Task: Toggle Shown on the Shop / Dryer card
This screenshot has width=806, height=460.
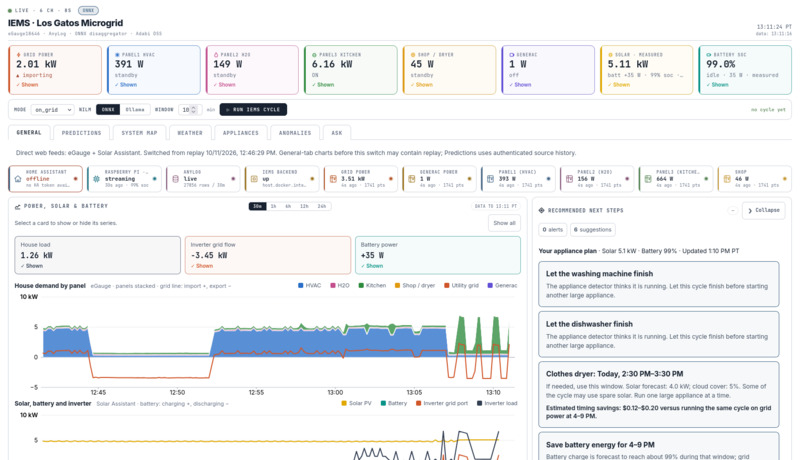Action: tap(422, 85)
